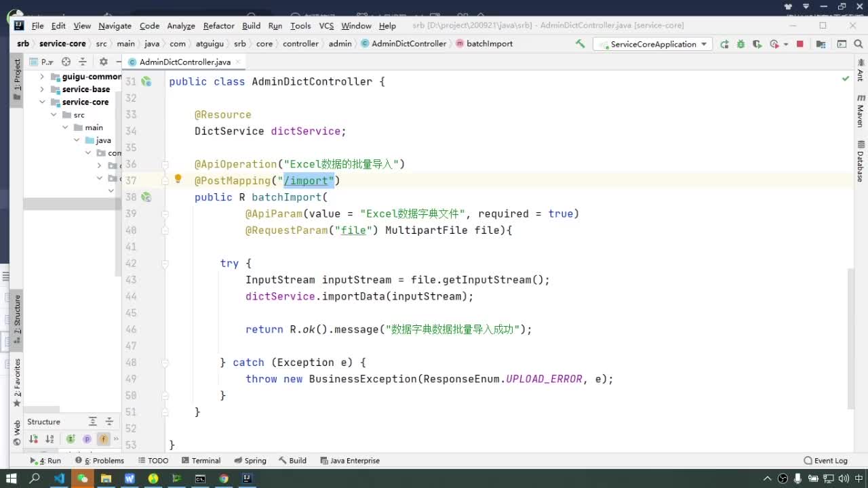The height and width of the screenshot is (488, 868).
Task: Open Windows Start menu
Action: (12, 479)
